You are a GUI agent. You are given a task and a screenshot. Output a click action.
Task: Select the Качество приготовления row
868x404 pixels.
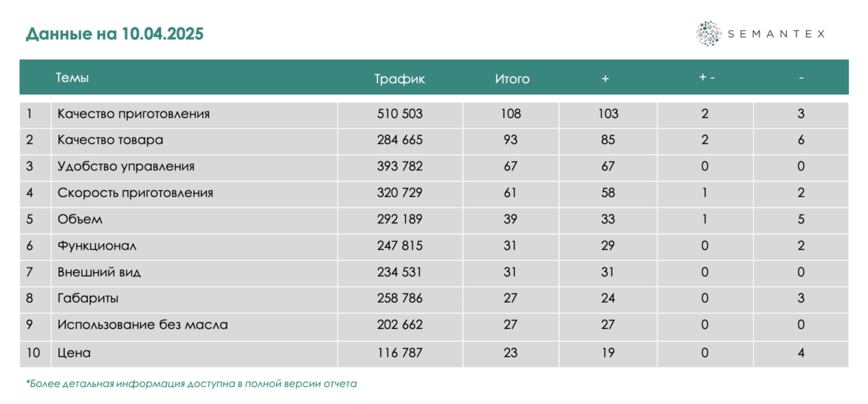[x=134, y=114]
